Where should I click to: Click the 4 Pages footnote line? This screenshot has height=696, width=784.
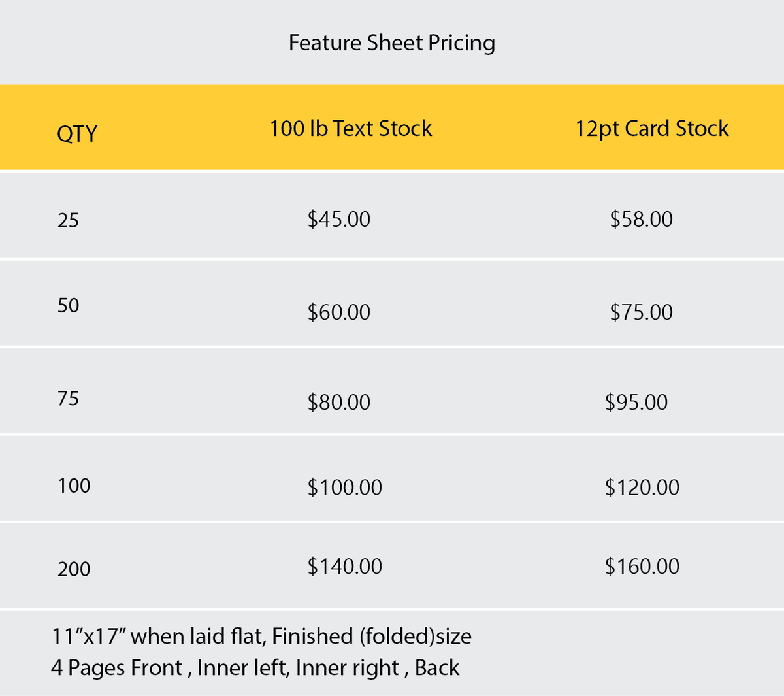tap(255, 668)
